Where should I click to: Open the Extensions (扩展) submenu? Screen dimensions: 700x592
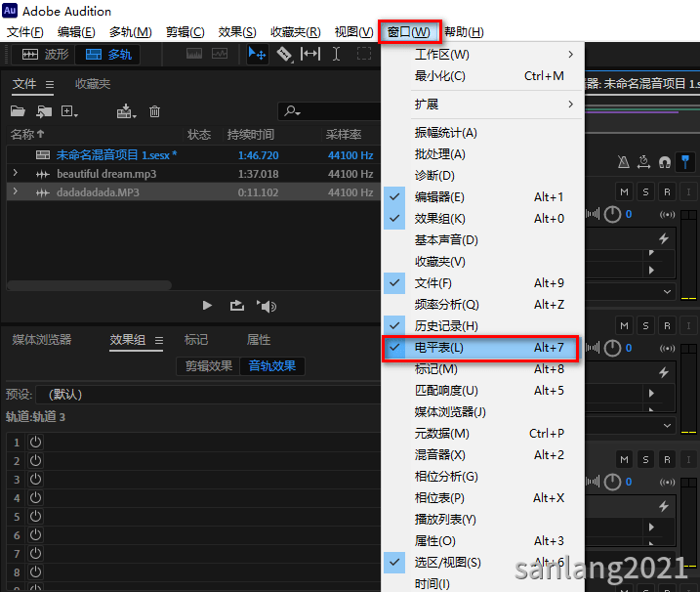click(483, 105)
